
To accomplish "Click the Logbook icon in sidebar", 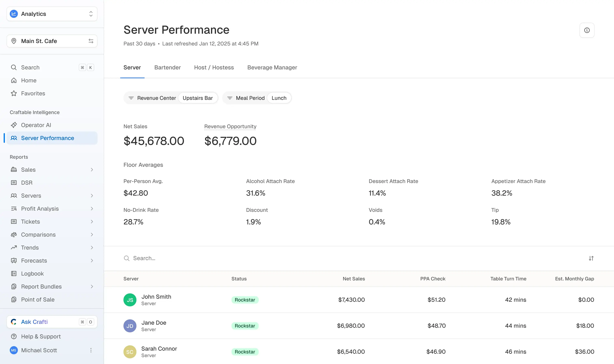I will 14,274.
